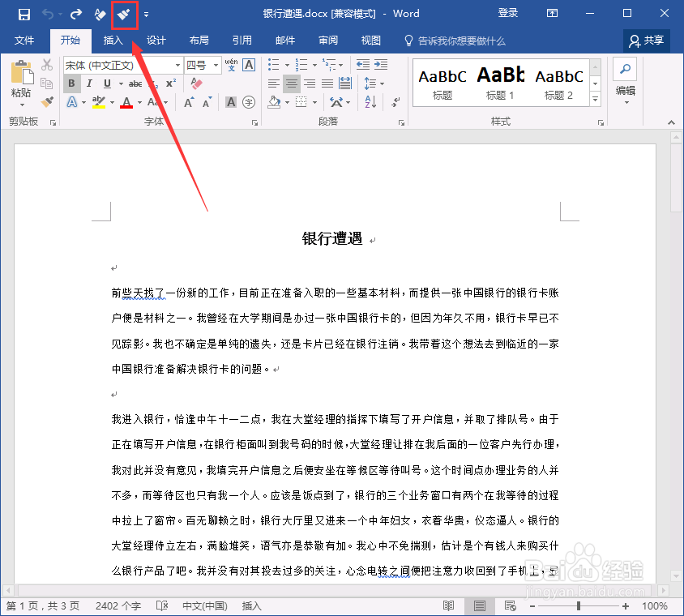This screenshot has width=684, height=616.
Task: Click the shrink font size icon
Action: [x=207, y=102]
